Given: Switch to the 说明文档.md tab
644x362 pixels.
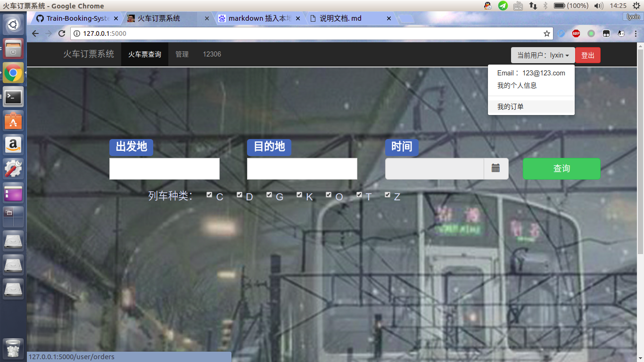Looking at the screenshot, I should coord(350,18).
